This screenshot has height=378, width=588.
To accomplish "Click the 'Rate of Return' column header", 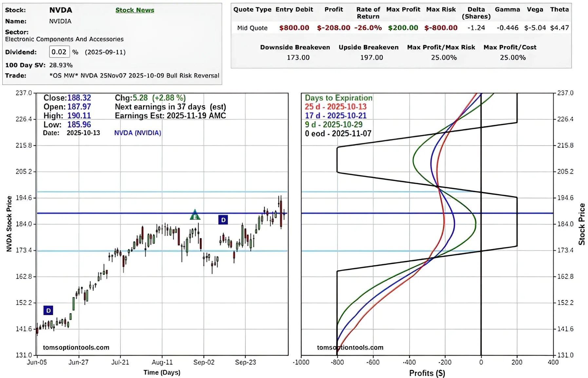I will pyautogui.click(x=368, y=13).
